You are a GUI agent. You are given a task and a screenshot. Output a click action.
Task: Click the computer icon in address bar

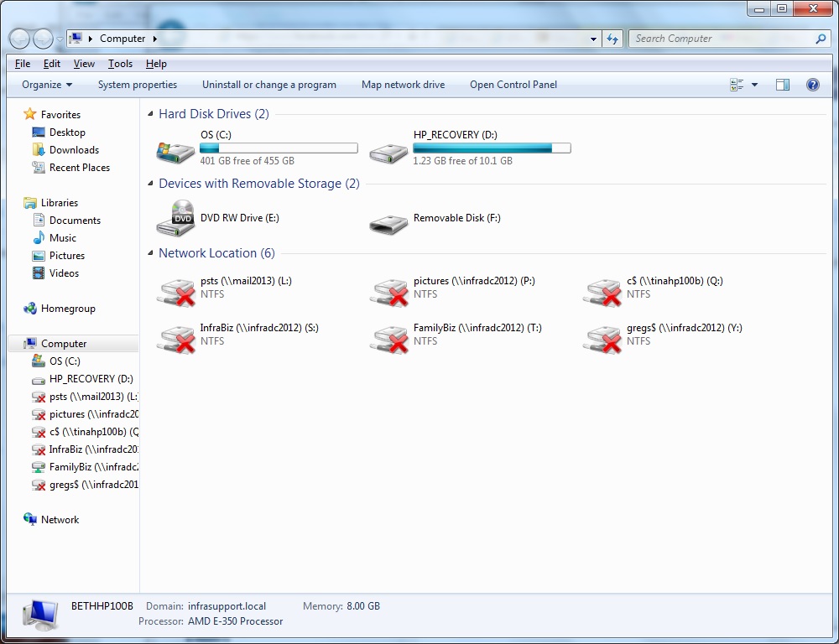76,39
